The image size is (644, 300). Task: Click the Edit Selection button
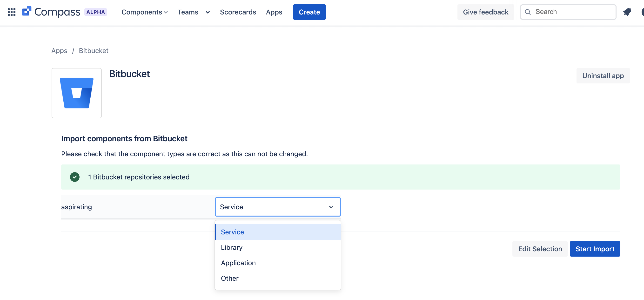point(540,249)
